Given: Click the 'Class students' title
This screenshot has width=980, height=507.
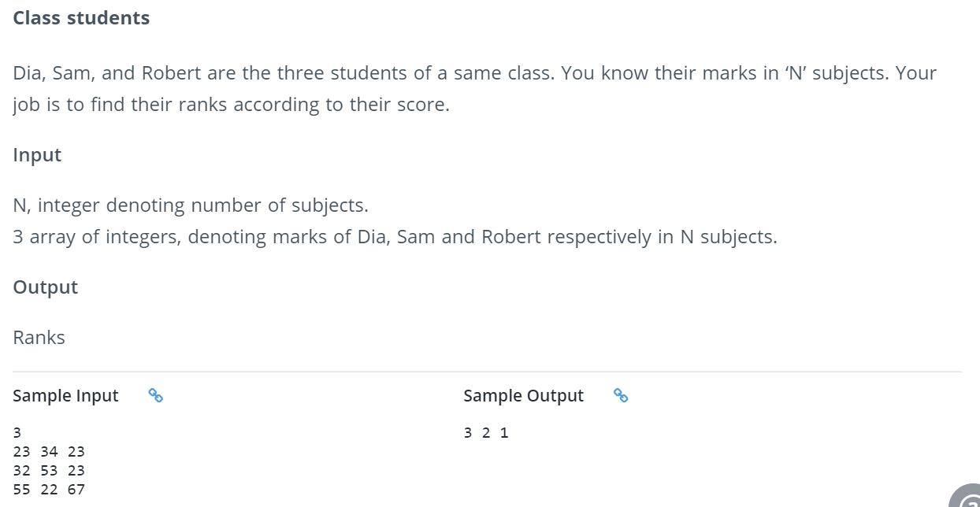Looking at the screenshot, I should [81, 18].
